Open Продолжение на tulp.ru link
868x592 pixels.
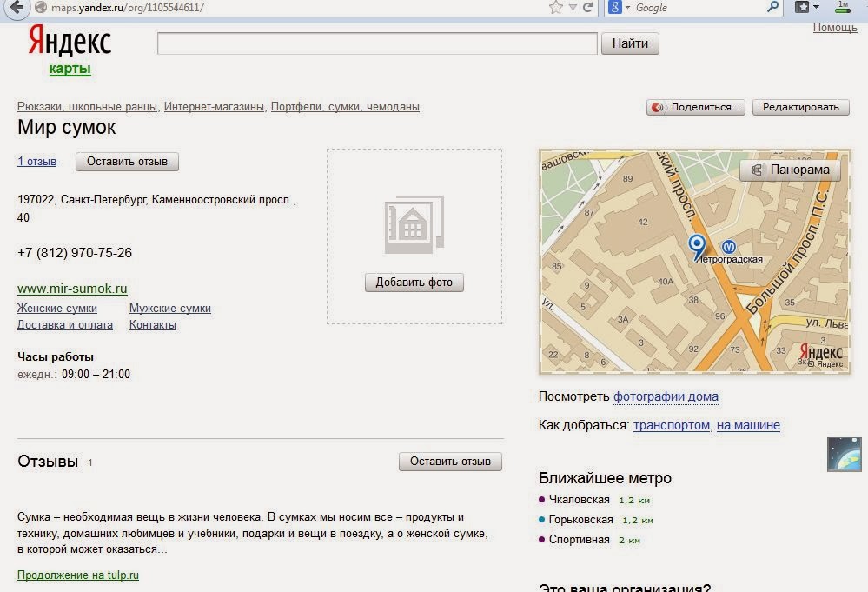[x=78, y=575]
